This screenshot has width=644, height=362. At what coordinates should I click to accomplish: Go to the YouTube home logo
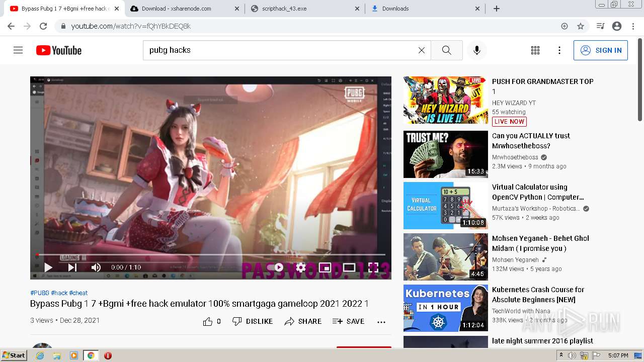coord(59,50)
